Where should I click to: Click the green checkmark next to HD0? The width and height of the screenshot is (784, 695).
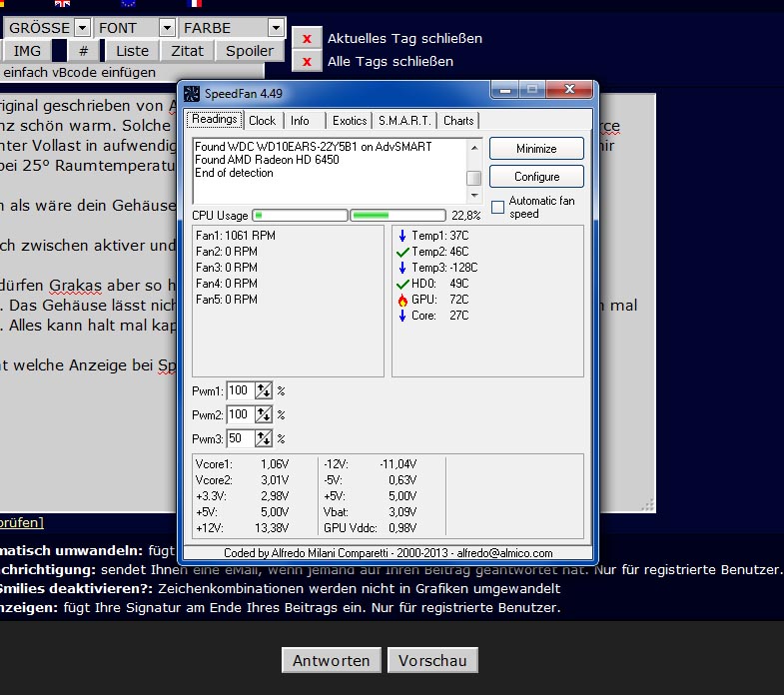(402, 284)
